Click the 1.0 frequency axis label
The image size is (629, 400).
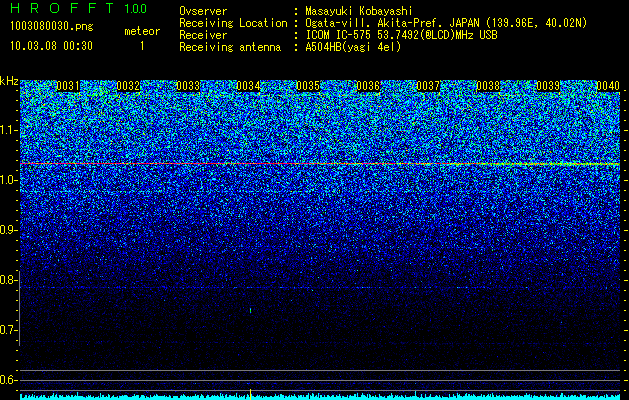(8, 180)
